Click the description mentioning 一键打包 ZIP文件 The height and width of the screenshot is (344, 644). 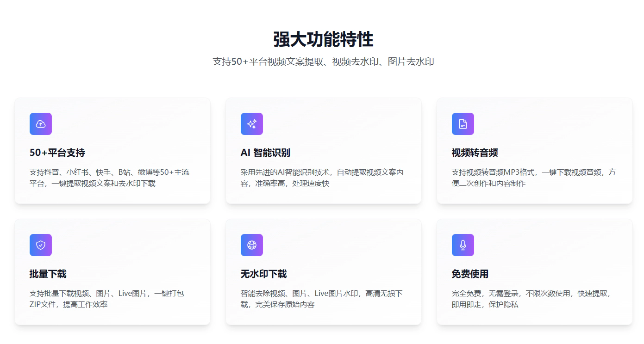tap(106, 299)
